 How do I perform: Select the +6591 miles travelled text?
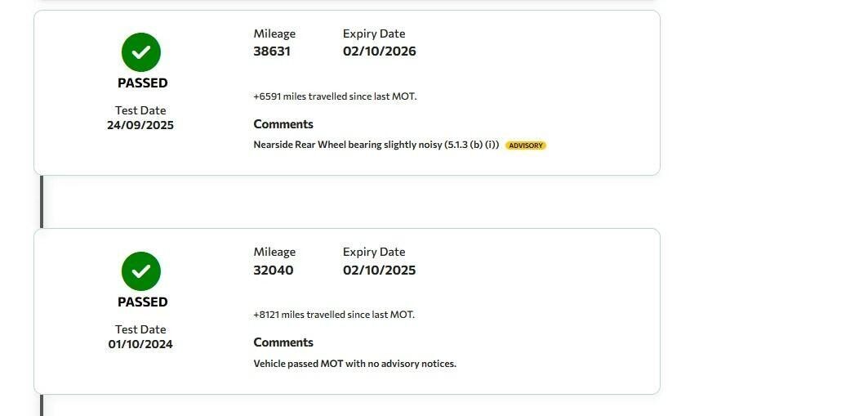(x=335, y=96)
